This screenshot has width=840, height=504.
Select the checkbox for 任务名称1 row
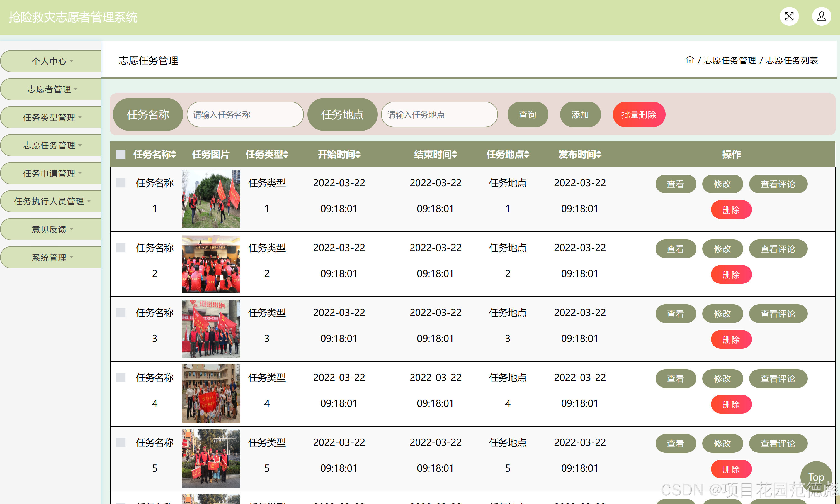coord(121,183)
